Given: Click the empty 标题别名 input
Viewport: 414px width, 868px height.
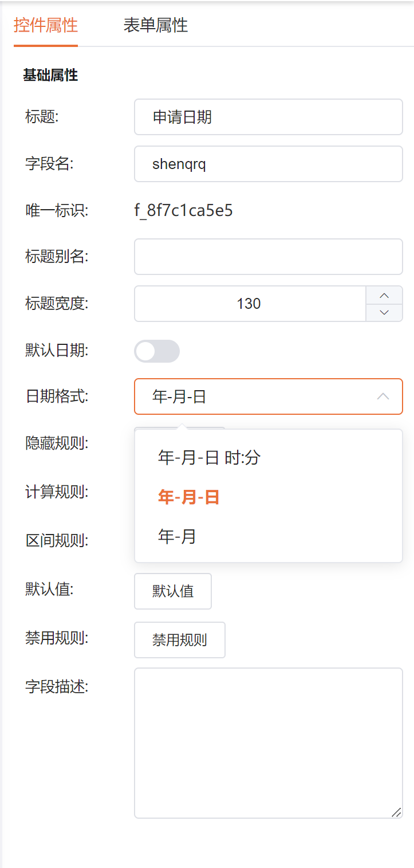Looking at the screenshot, I should (x=268, y=257).
